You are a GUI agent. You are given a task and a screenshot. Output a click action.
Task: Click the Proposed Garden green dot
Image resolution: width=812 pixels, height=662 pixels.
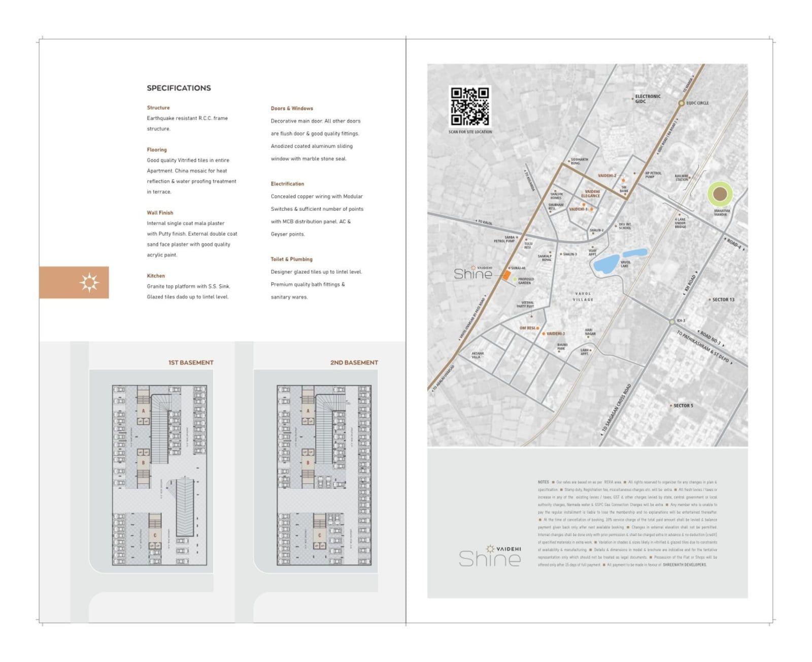(515, 280)
